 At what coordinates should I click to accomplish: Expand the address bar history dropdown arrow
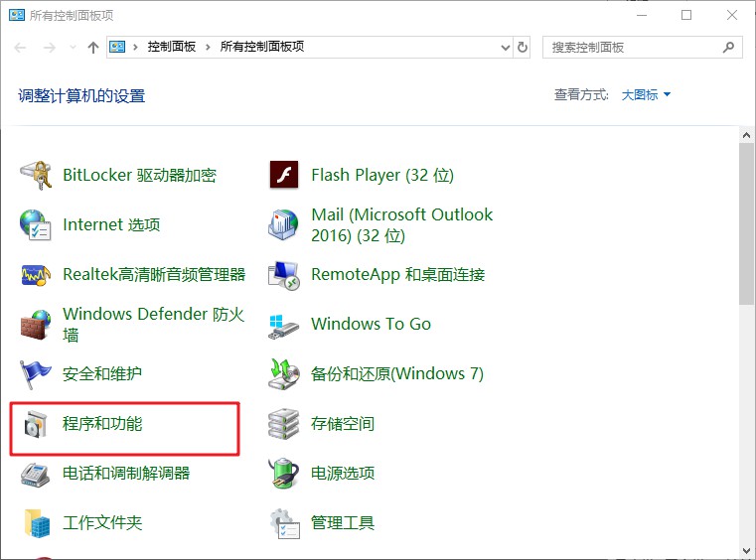click(505, 47)
